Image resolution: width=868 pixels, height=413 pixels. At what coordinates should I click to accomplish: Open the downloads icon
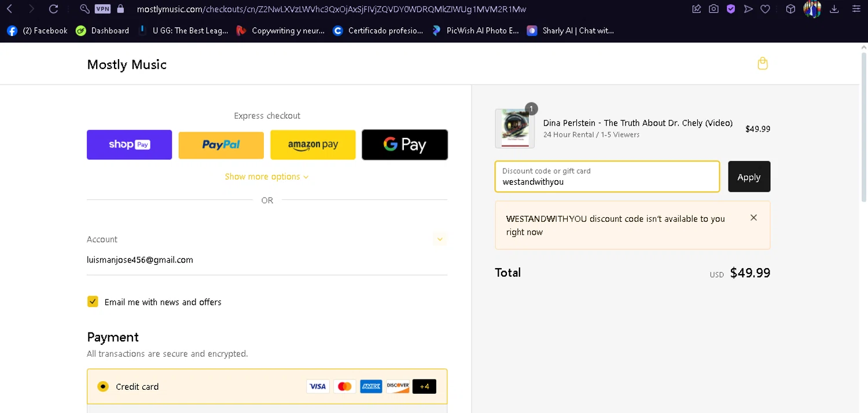click(x=834, y=9)
